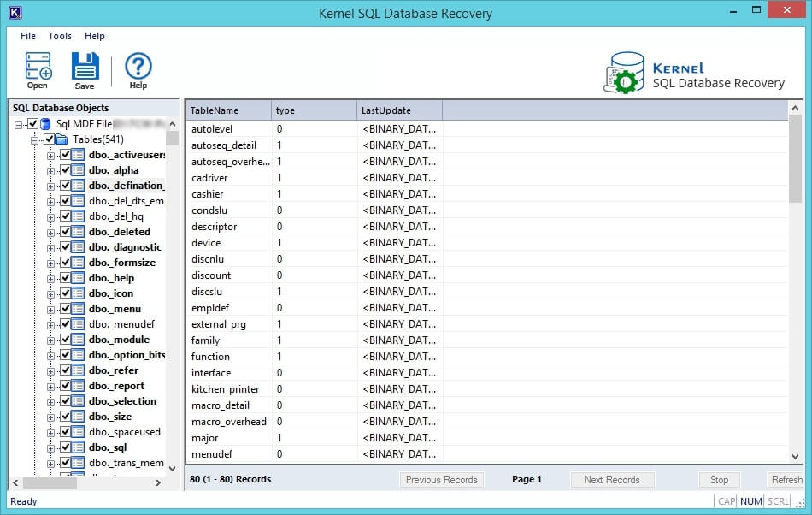The width and height of the screenshot is (812, 515).
Task: Toggle the Tables(541) checkbox
Action: (x=50, y=139)
